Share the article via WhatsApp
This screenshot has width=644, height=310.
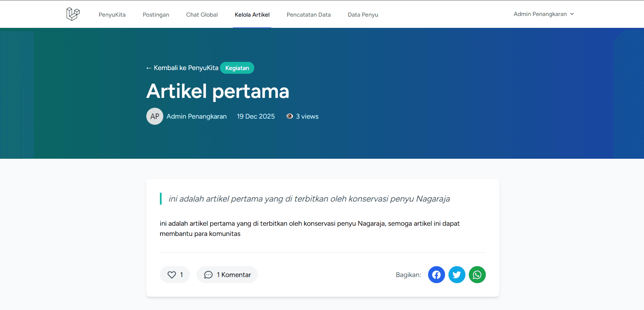point(477,275)
